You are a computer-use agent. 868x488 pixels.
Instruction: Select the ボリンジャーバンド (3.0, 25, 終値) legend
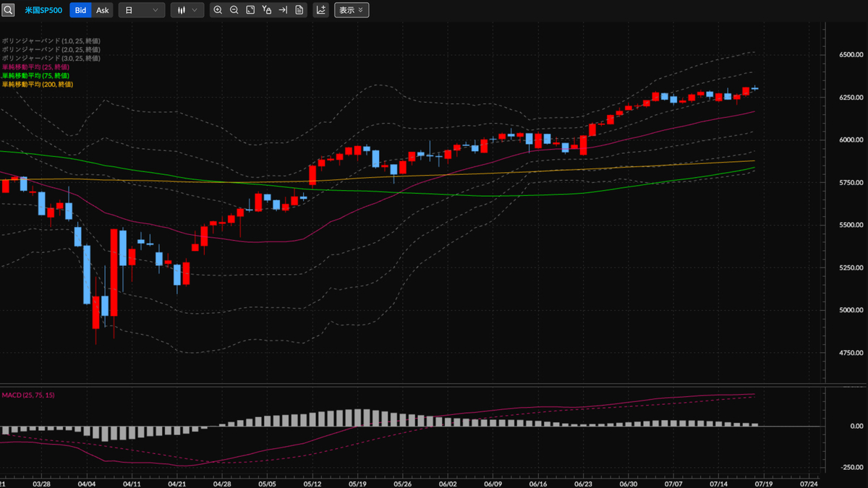click(x=51, y=58)
